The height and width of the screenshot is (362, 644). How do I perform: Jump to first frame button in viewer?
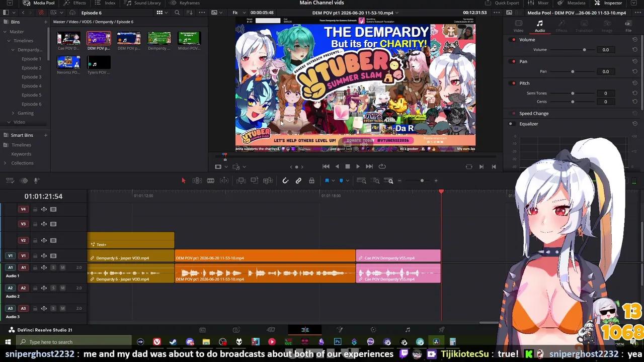tap(326, 166)
